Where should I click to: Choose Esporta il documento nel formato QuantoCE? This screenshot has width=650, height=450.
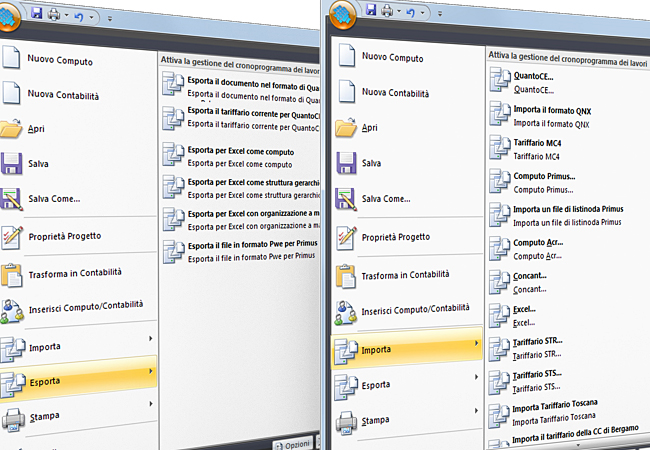tap(240, 86)
